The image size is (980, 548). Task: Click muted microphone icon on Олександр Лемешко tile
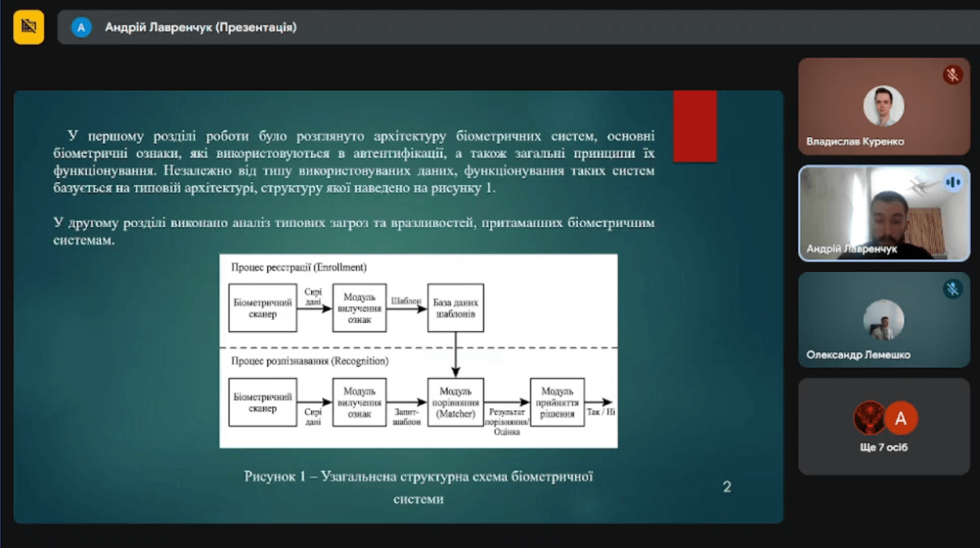tap(952, 289)
